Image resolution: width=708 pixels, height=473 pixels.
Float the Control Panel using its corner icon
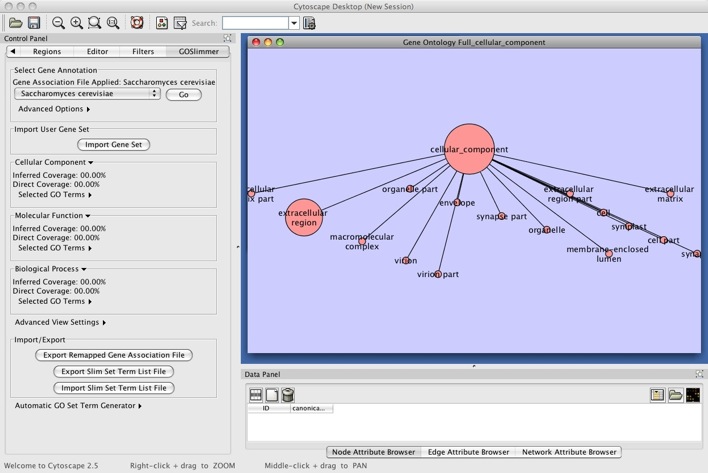pos(227,38)
